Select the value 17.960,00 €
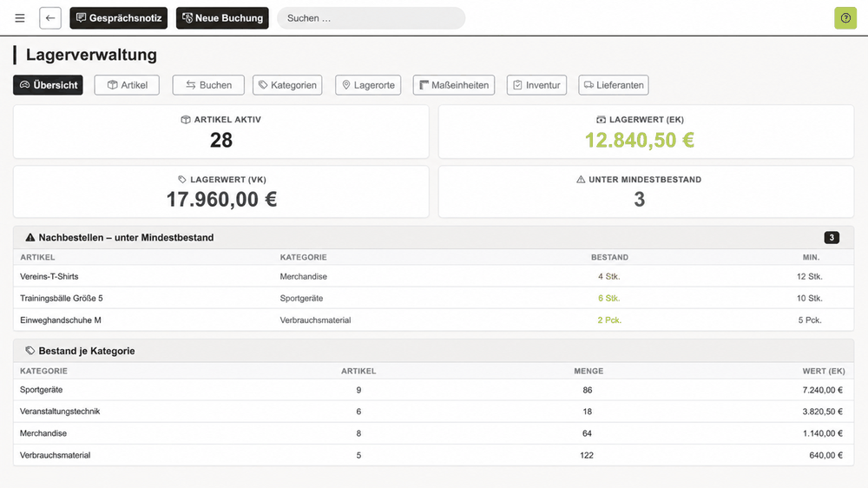Viewport: 868px width, 488px height. tap(221, 200)
